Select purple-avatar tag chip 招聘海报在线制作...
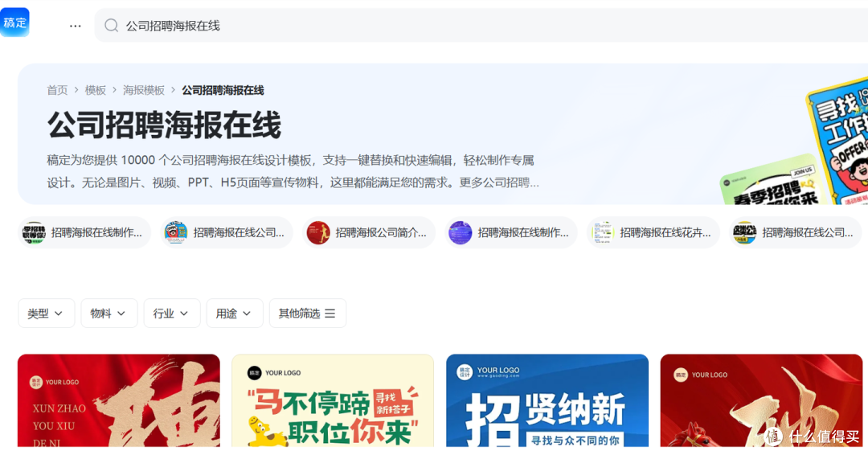The height and width of the screenshot is (455, 868). pyautogui.click(x=511, y=232)
